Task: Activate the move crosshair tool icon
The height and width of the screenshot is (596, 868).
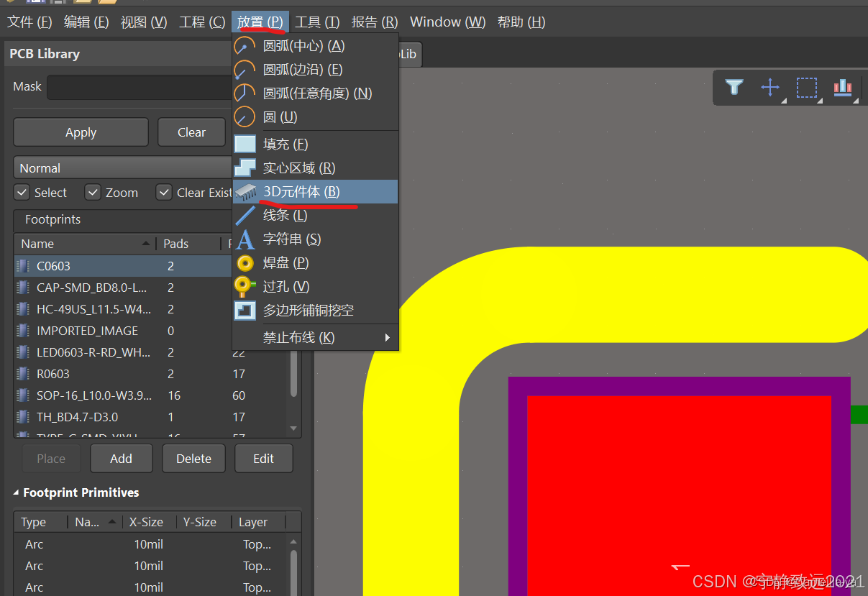Action: pyautogui.click(x=770, y=88)
